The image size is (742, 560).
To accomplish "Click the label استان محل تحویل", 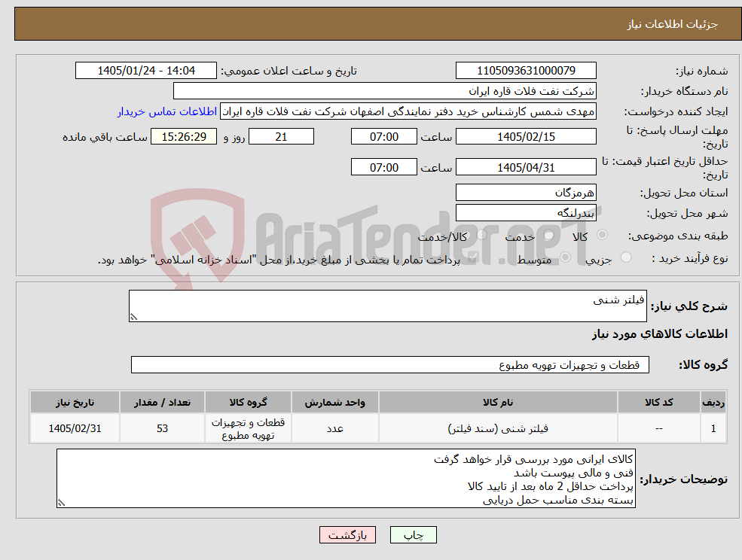I will 684,193.
